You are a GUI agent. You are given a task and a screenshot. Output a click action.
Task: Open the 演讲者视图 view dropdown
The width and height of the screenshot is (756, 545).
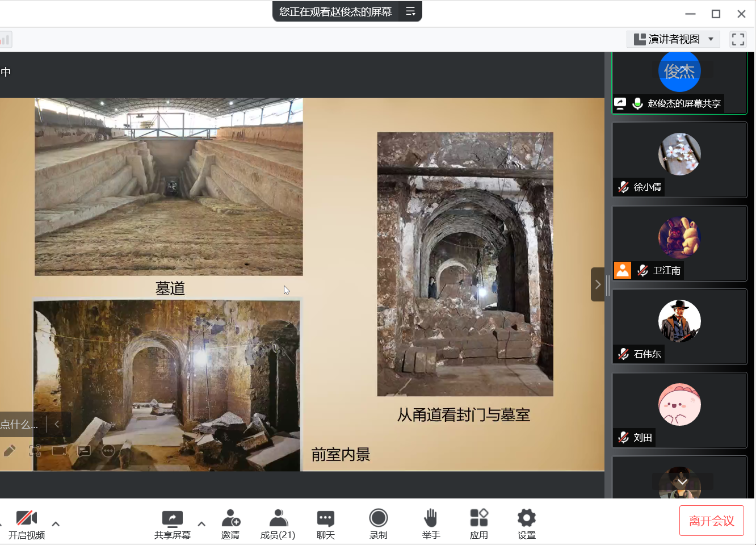pos(673,39)
